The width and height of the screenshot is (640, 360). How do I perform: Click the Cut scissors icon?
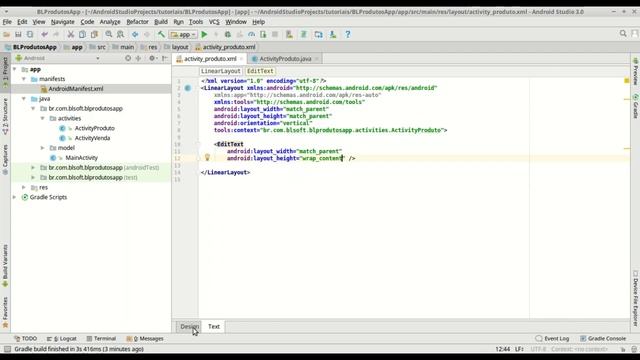coord(71,35)
